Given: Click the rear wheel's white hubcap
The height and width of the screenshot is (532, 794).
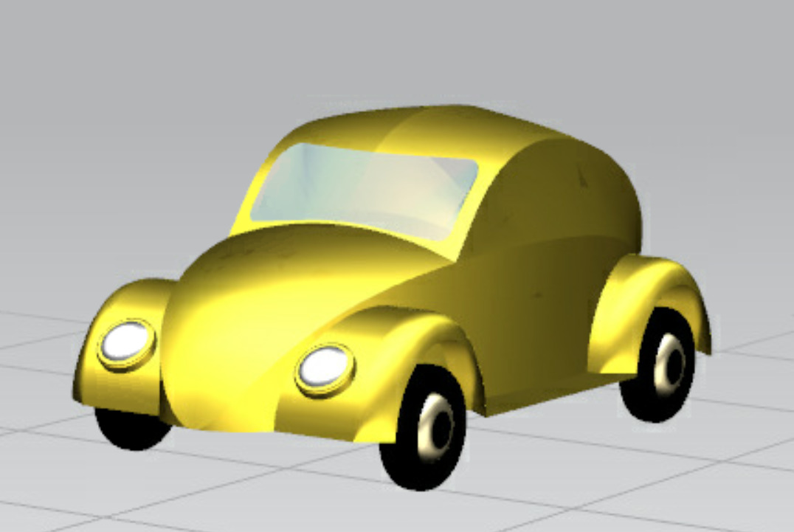Looking at the screenshot, I should (x=670, y=362).
